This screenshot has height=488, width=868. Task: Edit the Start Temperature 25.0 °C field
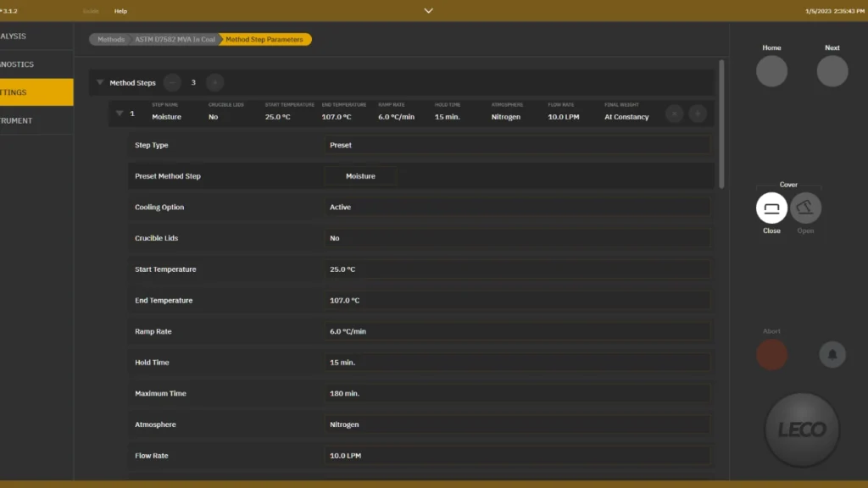click(517, 269)
